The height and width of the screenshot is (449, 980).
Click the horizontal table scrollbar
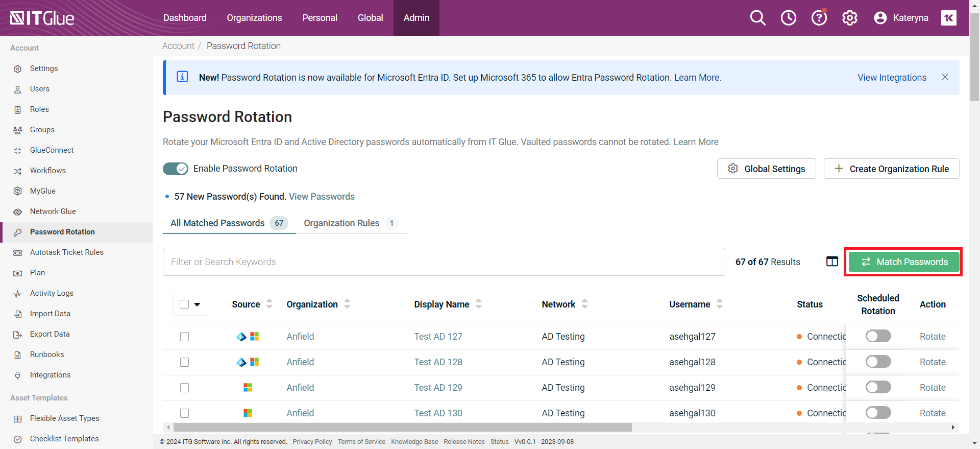[402, 427]
